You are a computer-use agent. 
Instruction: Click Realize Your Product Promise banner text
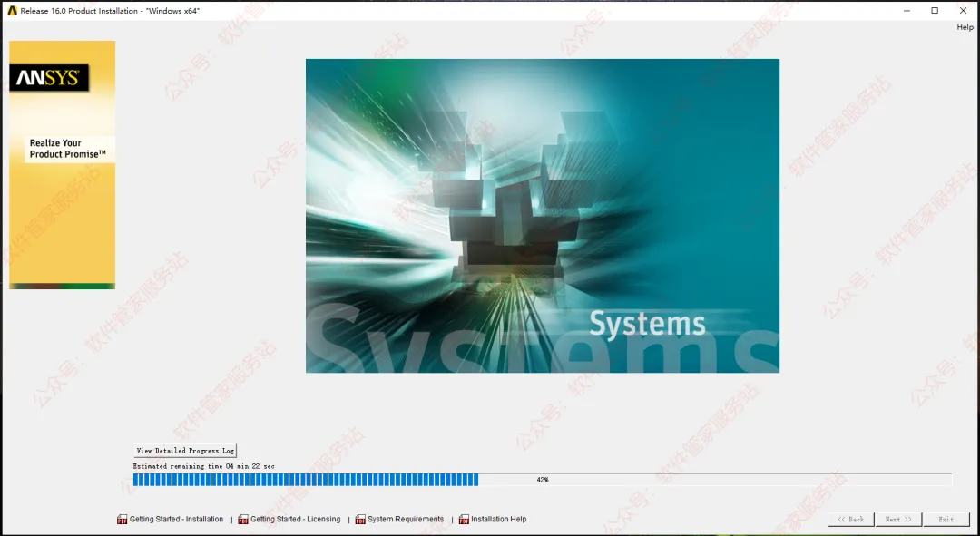(67, 149)
